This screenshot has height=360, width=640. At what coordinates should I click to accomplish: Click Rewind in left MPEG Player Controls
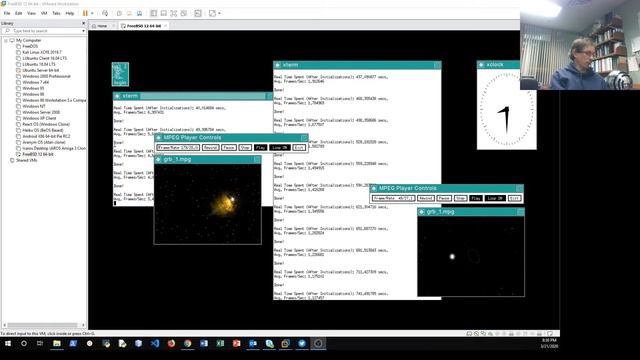(211, 147)
